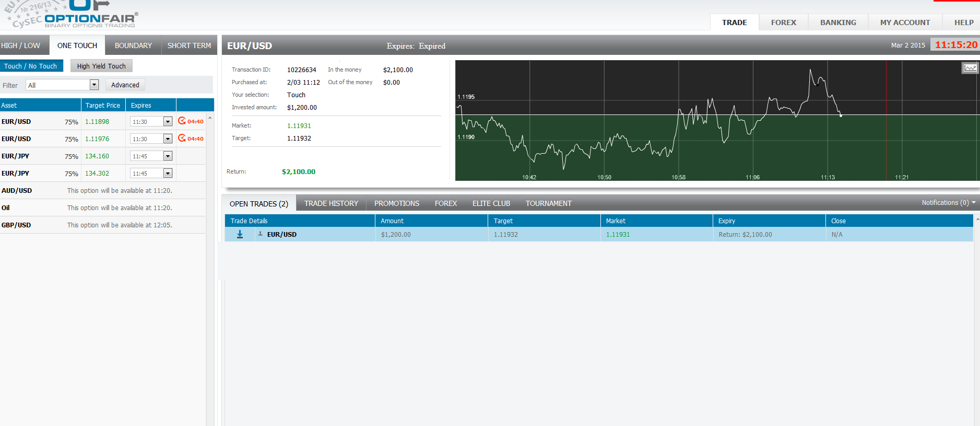Expand the 11:30 expiry dropdown for EUR/USD 1.11898

click(x=168, y=122)
